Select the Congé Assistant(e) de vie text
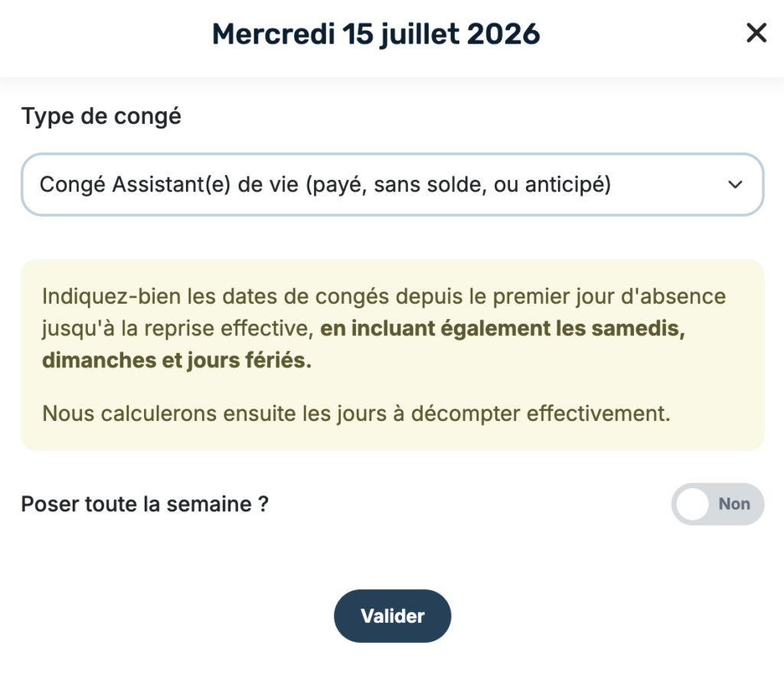 169,184
